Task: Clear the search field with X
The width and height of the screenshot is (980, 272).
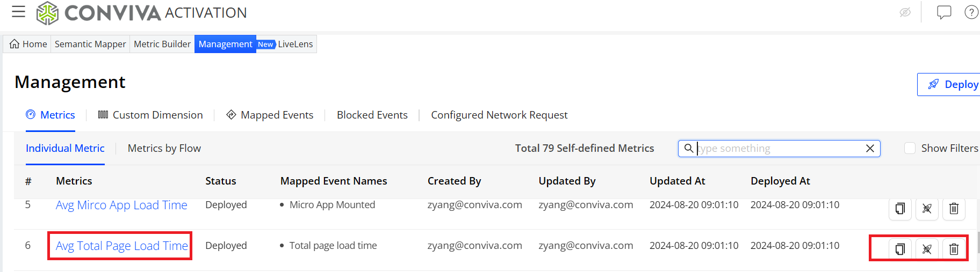Action: point(870,149)
